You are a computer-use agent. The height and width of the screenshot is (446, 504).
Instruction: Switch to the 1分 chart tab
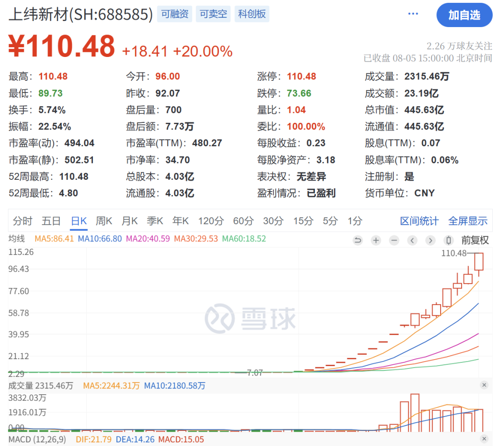pyautogui.click(x=355, y=221)
